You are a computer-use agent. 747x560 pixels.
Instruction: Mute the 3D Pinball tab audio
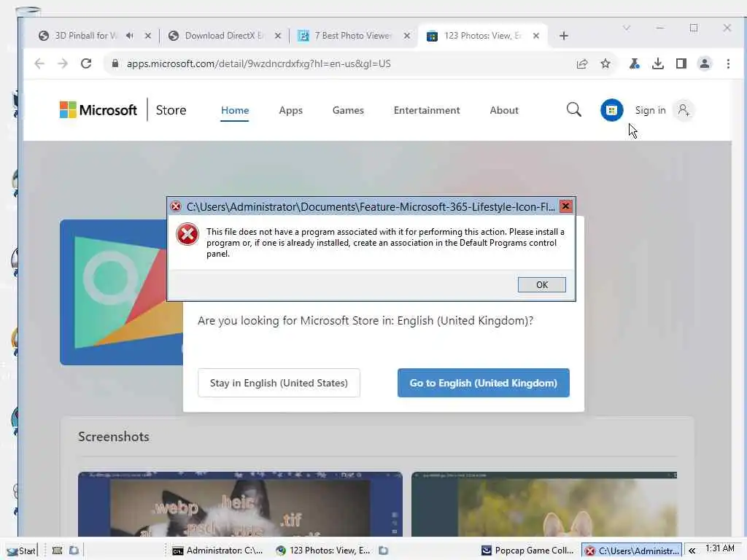130,36
